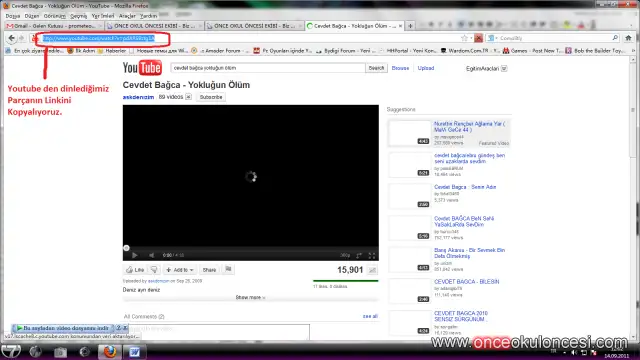The width and height of the screenshot is (640, 360).
Task: Open suggestion CEVDET BAGCA - BİLESİN
Action: 467,282
